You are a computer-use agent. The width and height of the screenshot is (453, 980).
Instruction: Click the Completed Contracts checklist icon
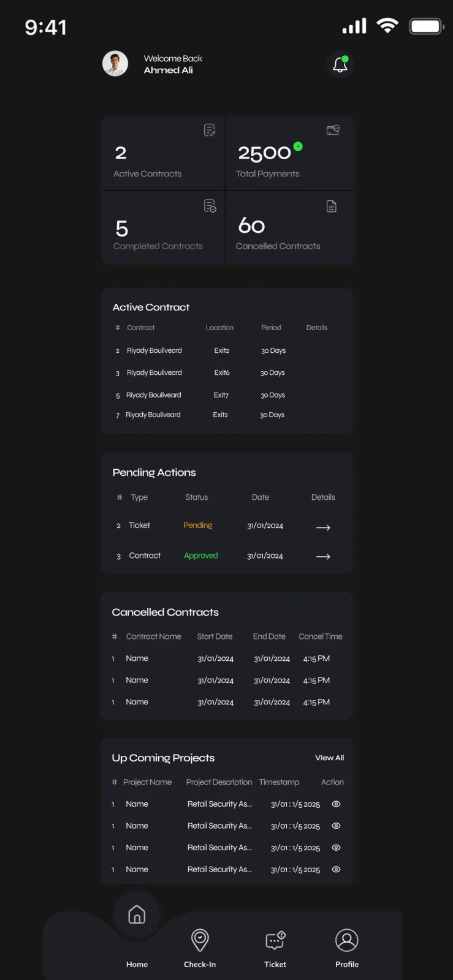(x=210, y=206)
